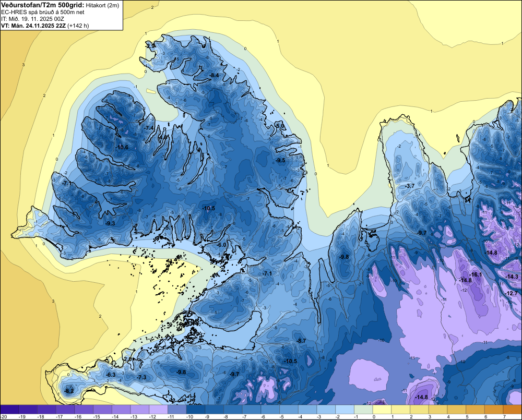Click the -3.7 temperature value on the map
522x420 pixels.
(410, 186)
